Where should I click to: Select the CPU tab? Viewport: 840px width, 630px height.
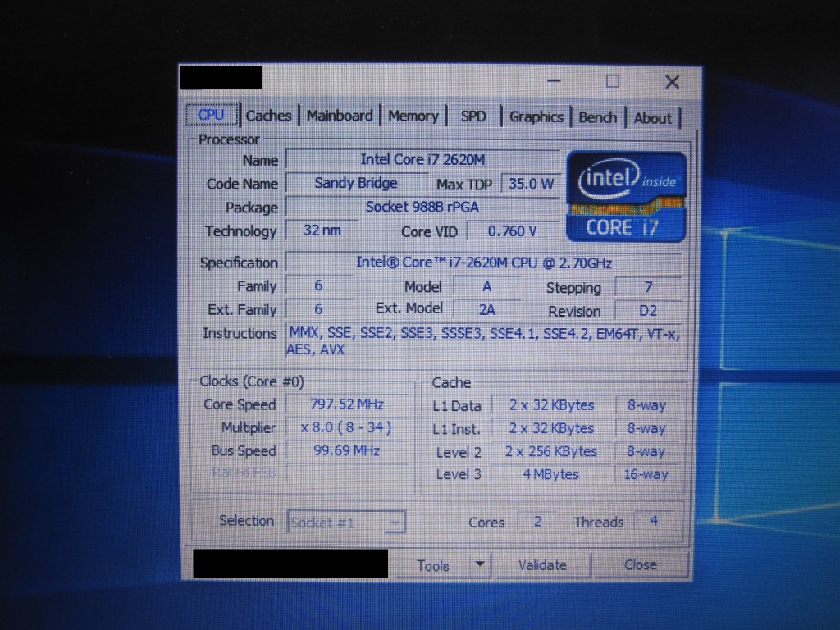pyautogui.click(x=211, y=115)
